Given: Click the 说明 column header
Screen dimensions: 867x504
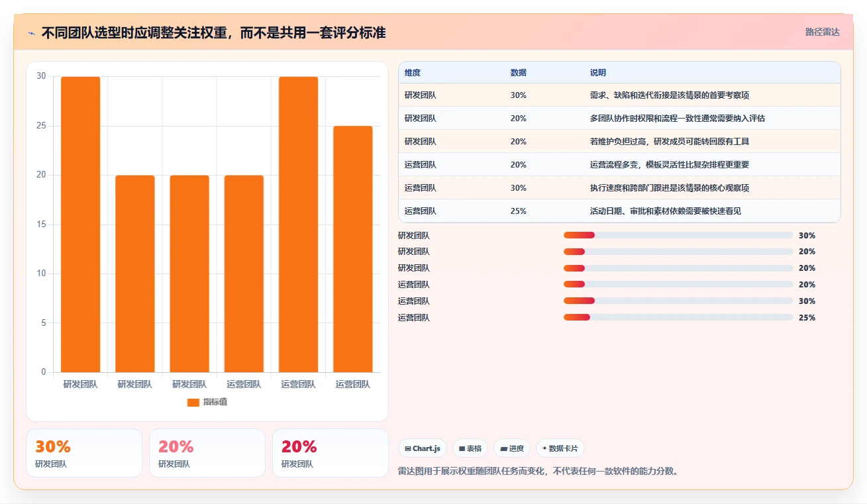Looking at the screenshot, I should pos(598,73).
